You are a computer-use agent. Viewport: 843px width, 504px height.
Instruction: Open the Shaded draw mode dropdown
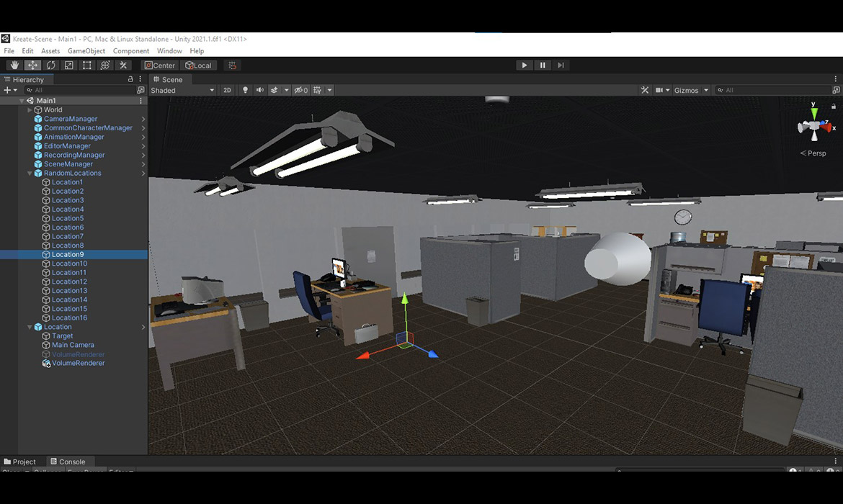coord(182,91)
